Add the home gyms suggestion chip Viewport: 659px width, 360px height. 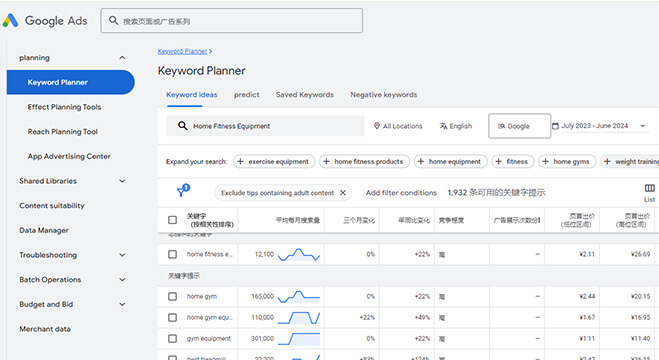[567, 161]
